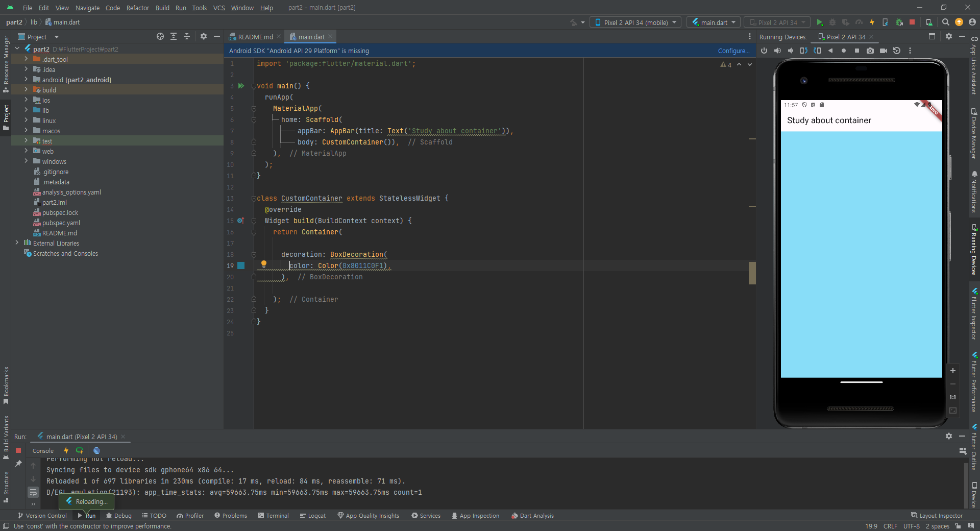Open the Refactor menu
This screenshot has width=980, height=531.
pos(137,8)
